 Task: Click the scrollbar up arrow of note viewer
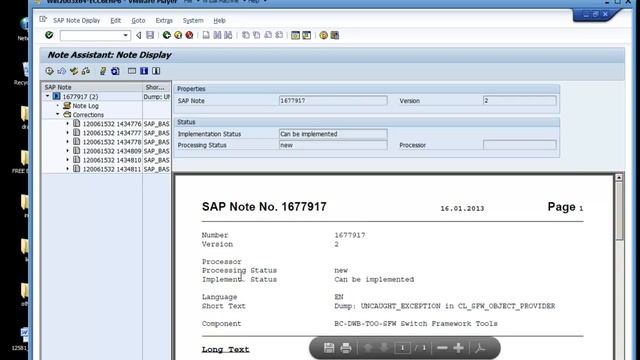click(x=619, y=177)
